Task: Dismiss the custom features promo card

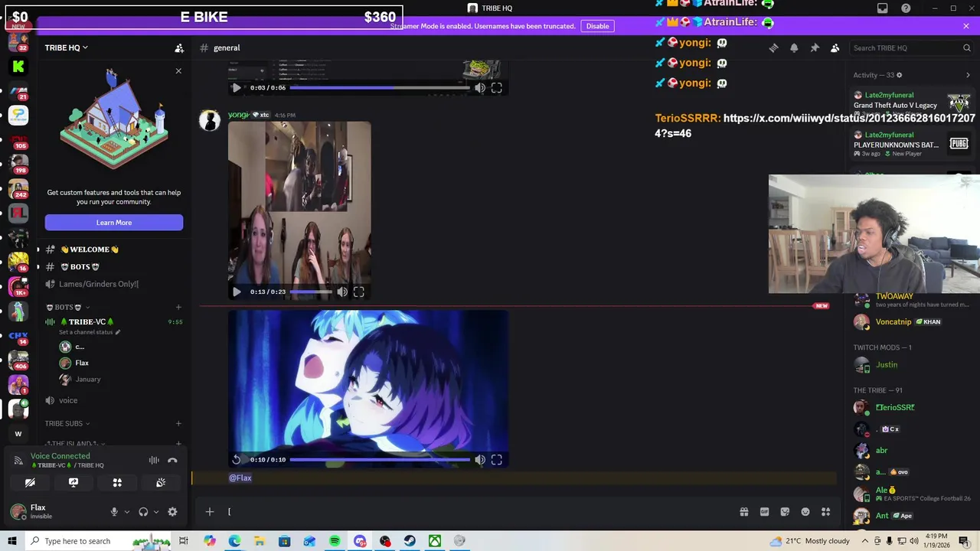Action: coord(178,71)
